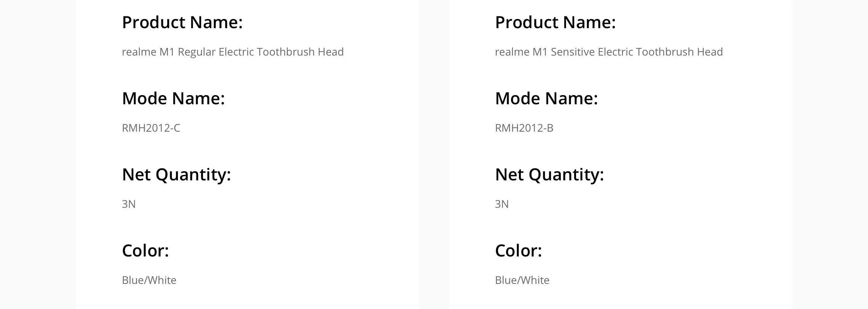Click the Mode Name heading above RMH2012-B
The image size is (868, 309).
546,98
